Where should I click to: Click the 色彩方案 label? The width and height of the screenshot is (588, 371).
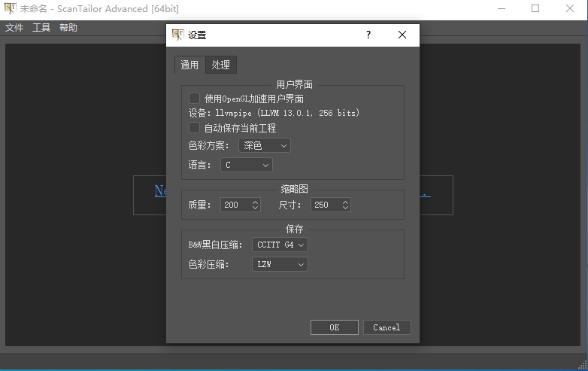pyautogui.click(x=208, y=145)
